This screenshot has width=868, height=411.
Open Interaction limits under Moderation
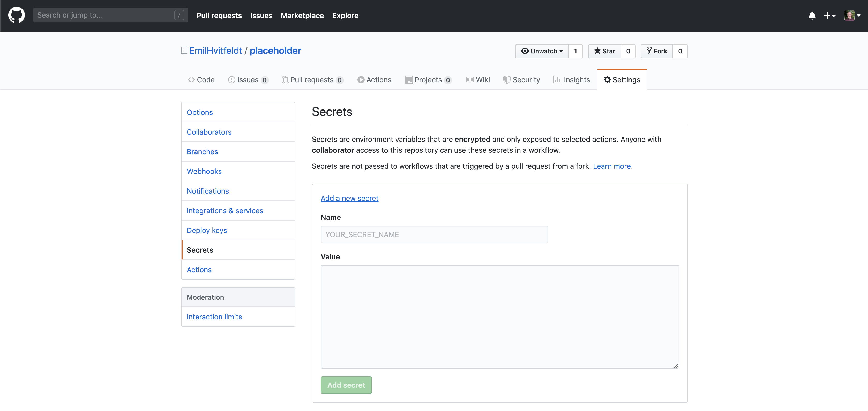[x=238, y=317]
